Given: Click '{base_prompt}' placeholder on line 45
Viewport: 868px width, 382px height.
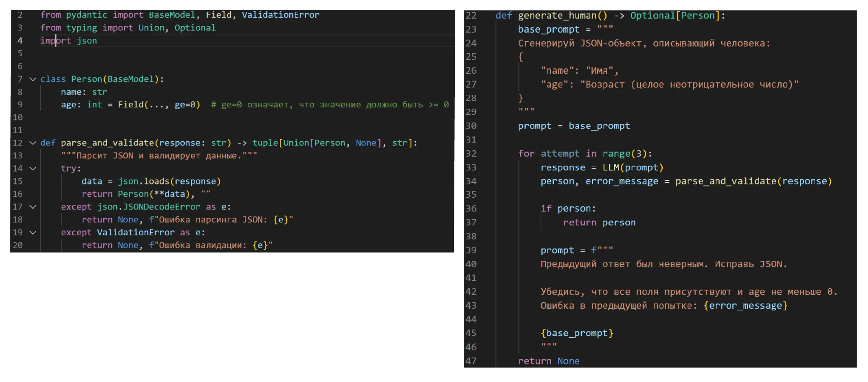Looking at the screenshot, I should pyautogui.click(x=577, y=334).
